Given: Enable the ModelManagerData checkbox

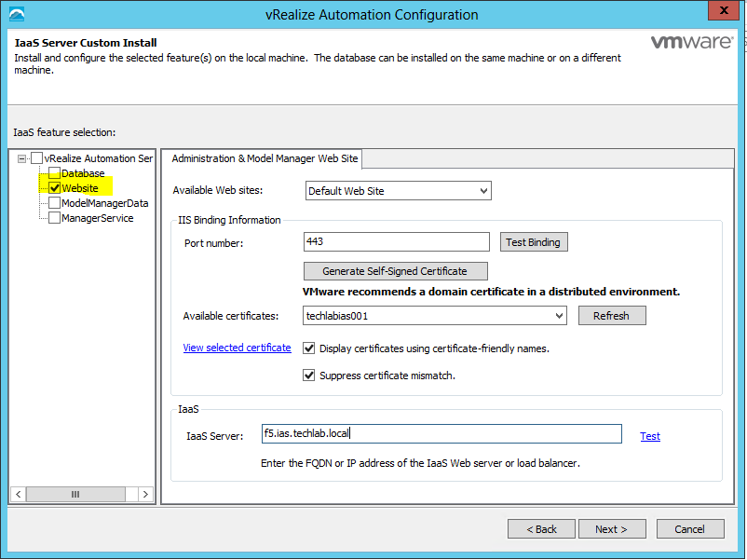Looking at the screenshot, I should point(54,203).
